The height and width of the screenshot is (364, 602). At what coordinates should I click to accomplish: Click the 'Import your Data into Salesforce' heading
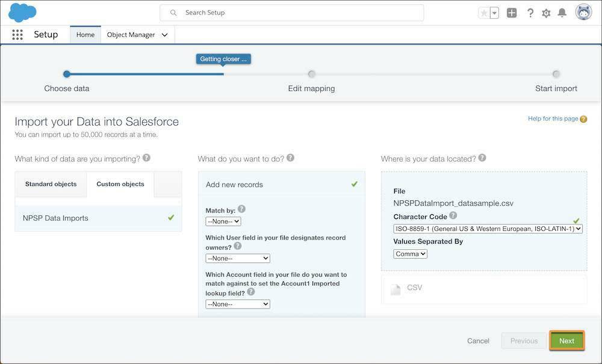pos(97,122)
